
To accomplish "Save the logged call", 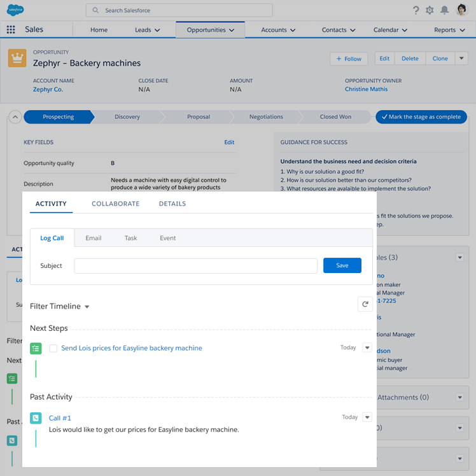I will coord(342,265).
